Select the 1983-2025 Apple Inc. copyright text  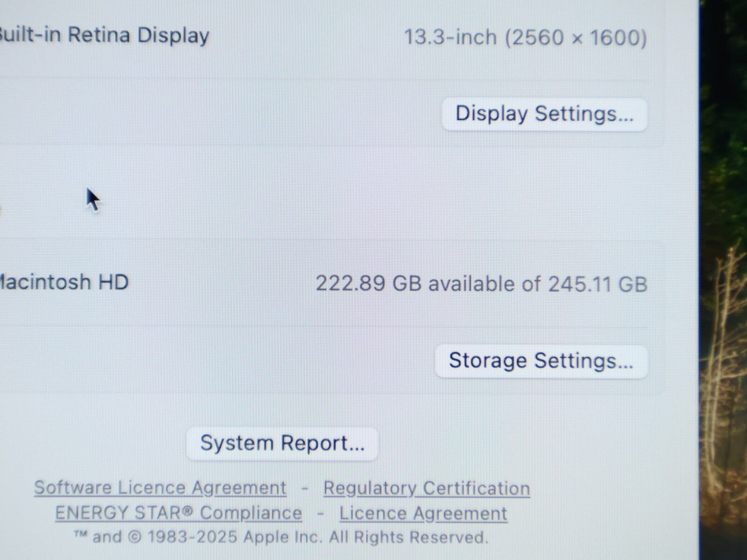coord(281,537)
